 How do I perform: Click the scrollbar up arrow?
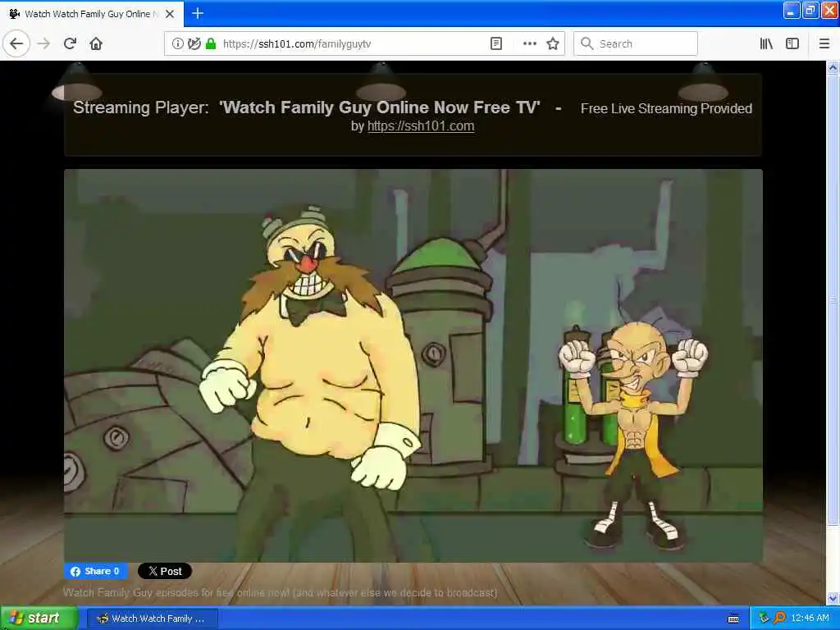833,68
